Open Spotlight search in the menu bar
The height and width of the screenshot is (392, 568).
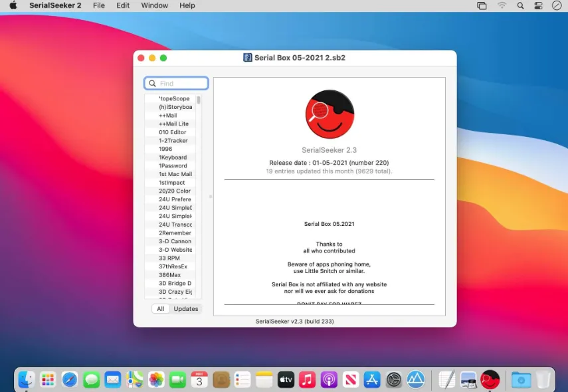(x=520, y=5)
